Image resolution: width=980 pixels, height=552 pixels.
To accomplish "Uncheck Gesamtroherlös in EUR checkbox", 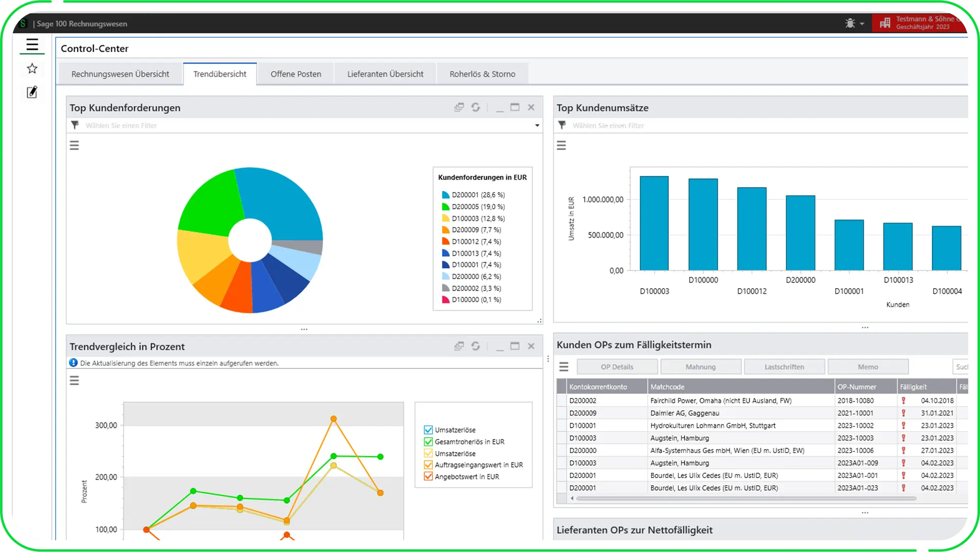I will pos(428,442).
